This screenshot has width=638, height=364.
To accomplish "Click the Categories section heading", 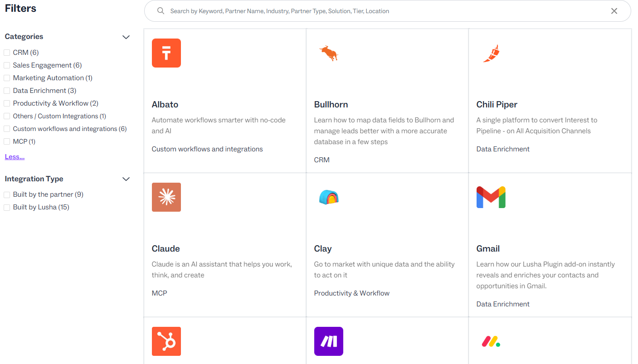I will point(24,37).
